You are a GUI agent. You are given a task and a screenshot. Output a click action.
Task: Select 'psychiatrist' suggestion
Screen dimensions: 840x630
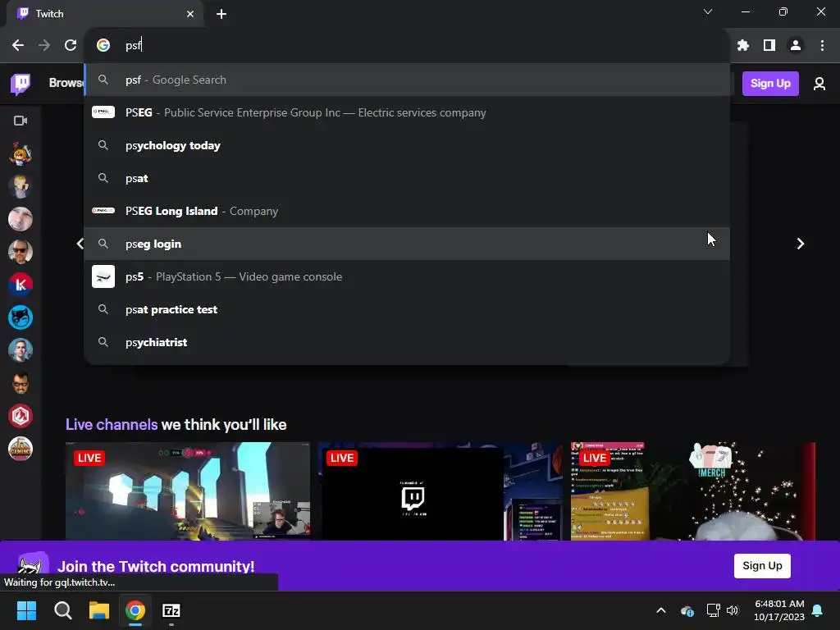coord(407,342)
